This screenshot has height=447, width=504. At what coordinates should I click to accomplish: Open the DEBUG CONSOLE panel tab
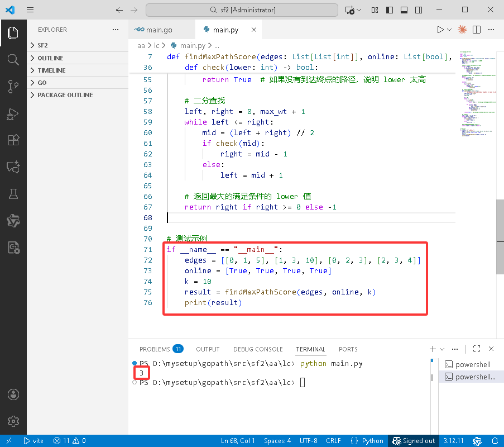tap(258, 349)
